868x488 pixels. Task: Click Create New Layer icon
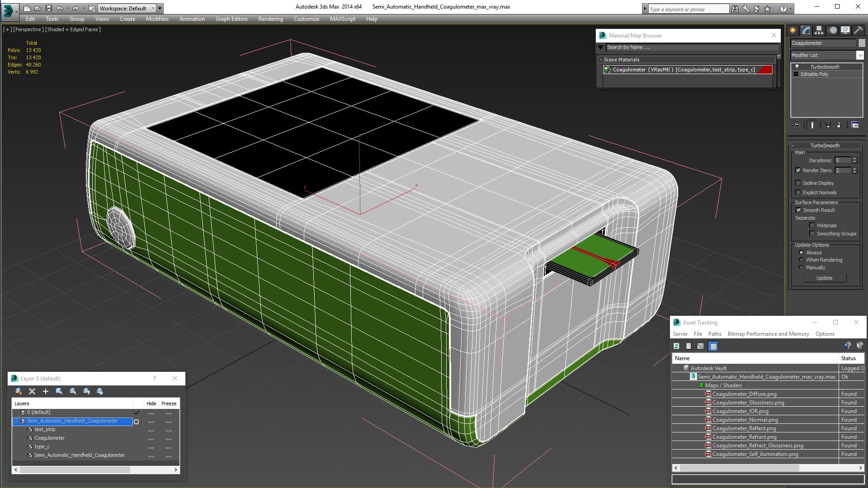click(18, 391)
